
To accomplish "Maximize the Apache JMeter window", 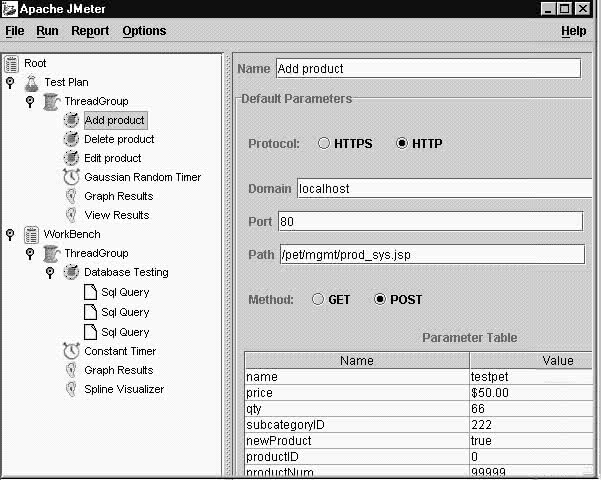I will pos(565,8).
